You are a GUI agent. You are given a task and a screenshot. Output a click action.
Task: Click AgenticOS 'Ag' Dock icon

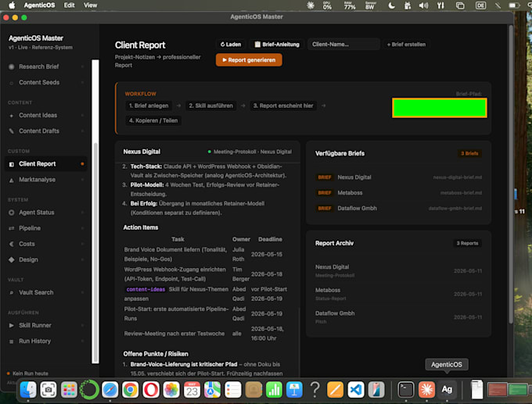tap(447, 389)
